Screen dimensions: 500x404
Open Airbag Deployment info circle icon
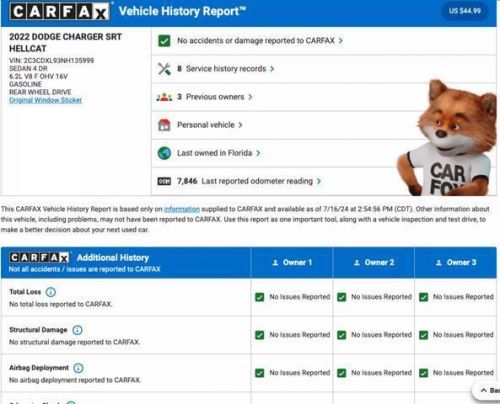coord(78,368)
